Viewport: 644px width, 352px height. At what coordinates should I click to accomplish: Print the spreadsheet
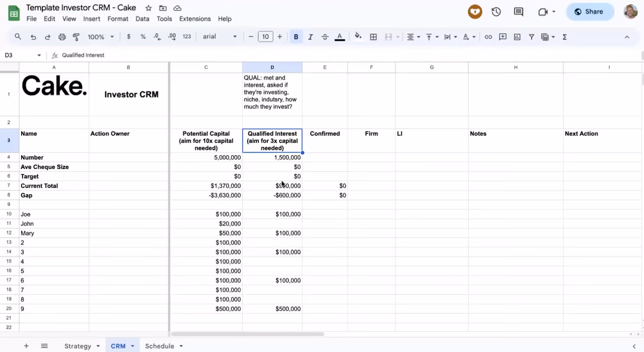click(x=62, y=37)
